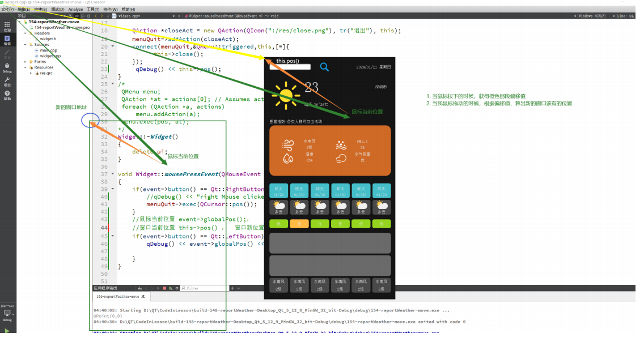Open the 工具(T) menu
Screen dimensions: 644x346
point(93,9)
